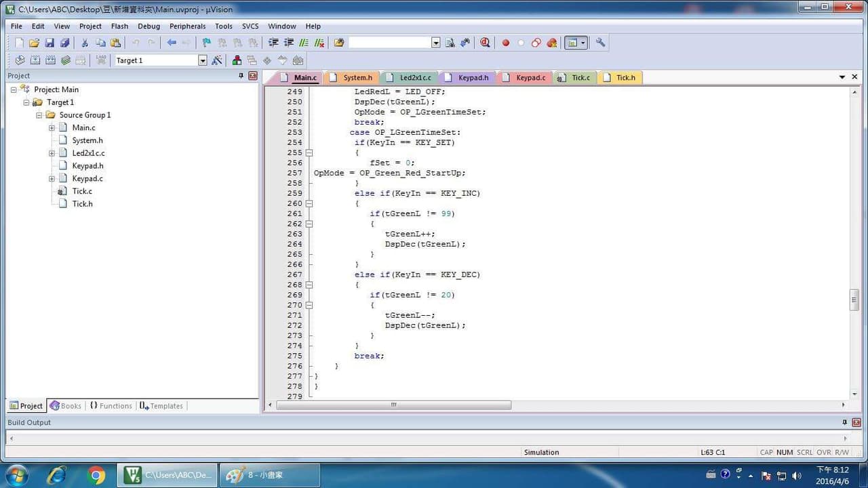
Task: Expand the Keypad.c tree node
Action: click(52, 179)
